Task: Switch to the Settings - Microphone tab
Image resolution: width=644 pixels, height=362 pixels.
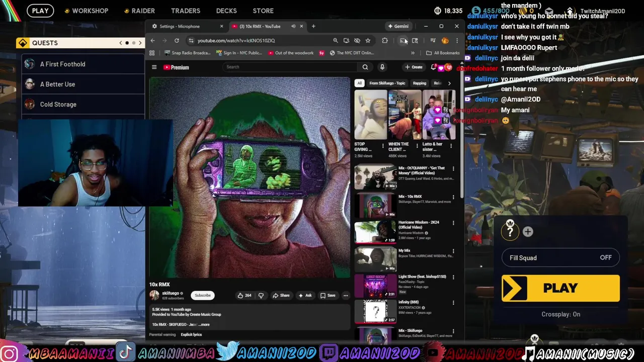Action: point(184,26)
